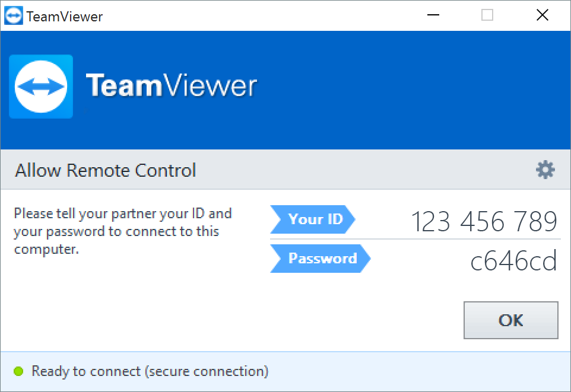Minimize the TeamViewer window
Screen dimensions: 571x392
coord(433,15)
